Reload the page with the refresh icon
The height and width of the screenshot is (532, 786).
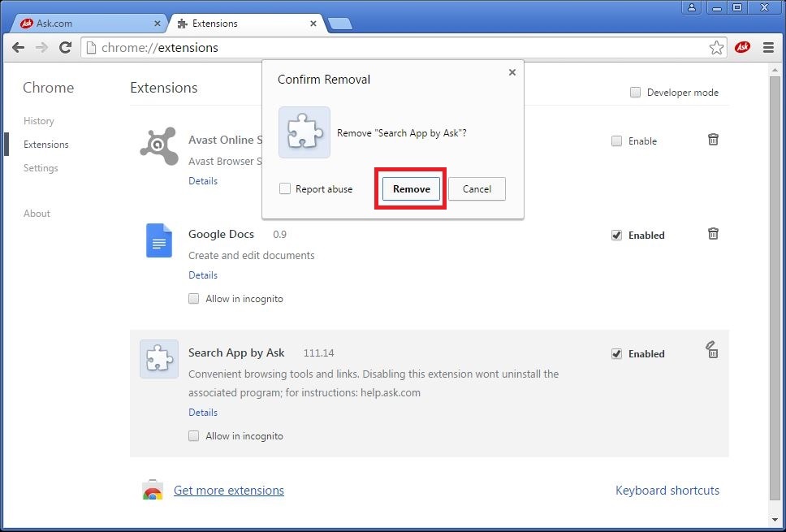(x=65, y=48)
